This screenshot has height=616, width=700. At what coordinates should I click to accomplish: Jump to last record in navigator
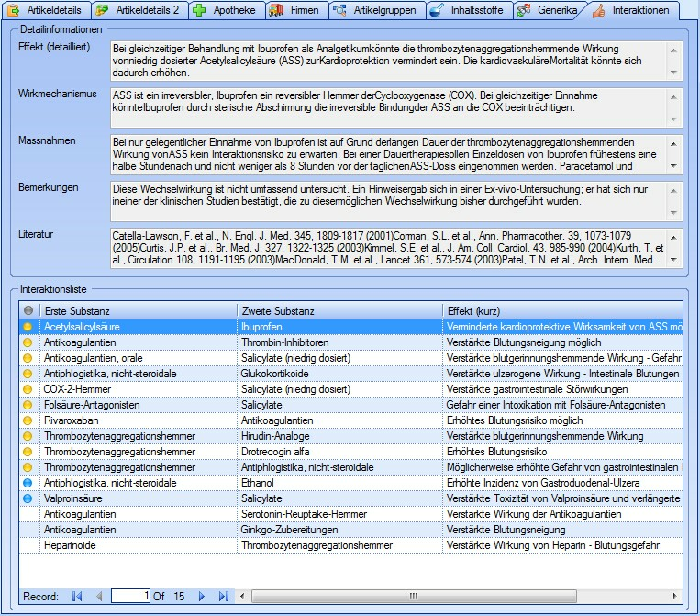(x=223, y=597)
